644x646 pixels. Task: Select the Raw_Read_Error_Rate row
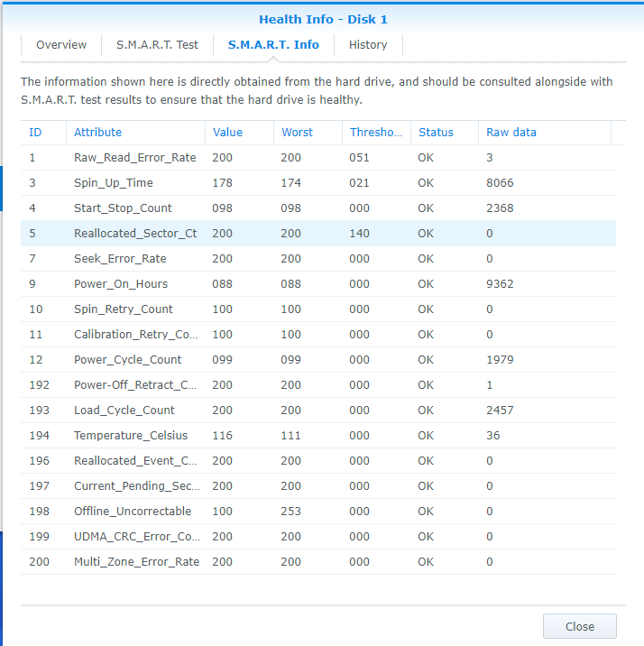point(318,157)
